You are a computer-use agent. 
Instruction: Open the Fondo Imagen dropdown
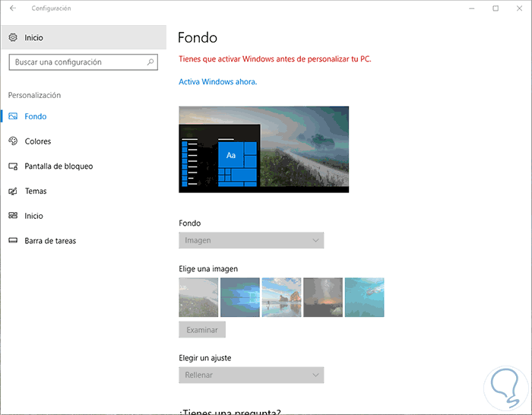coord(251,240)
